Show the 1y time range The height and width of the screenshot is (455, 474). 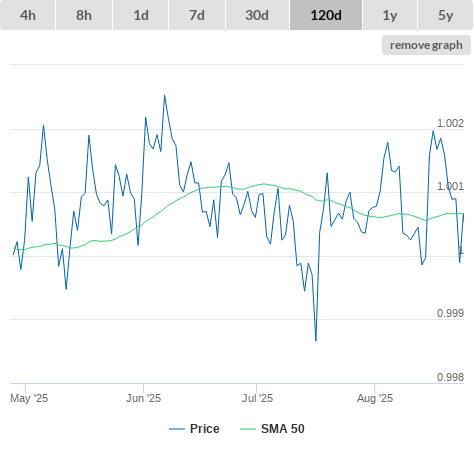pos(390,15)
